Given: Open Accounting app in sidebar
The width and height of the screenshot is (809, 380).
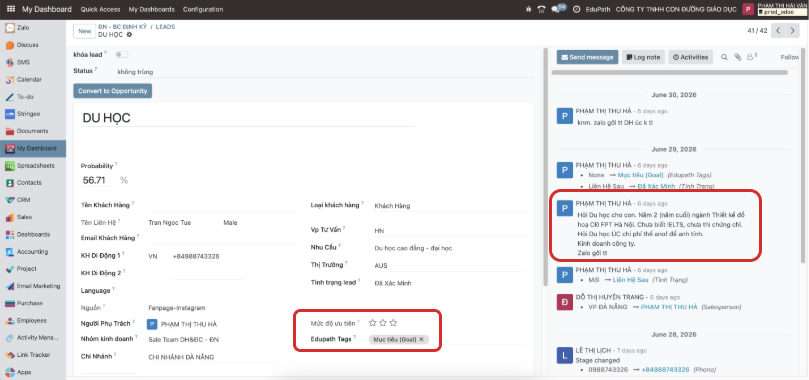Looking at the screenshot, I should pyautogui.click(x=33, y=252).
